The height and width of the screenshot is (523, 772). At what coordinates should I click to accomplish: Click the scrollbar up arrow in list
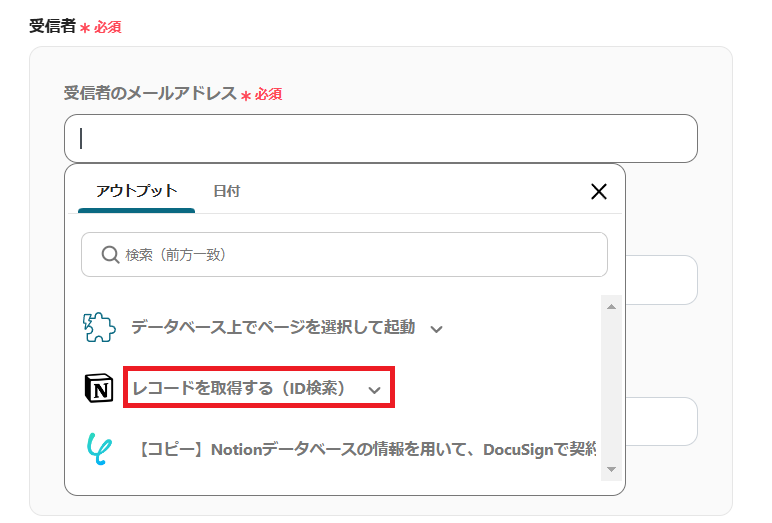611,307
